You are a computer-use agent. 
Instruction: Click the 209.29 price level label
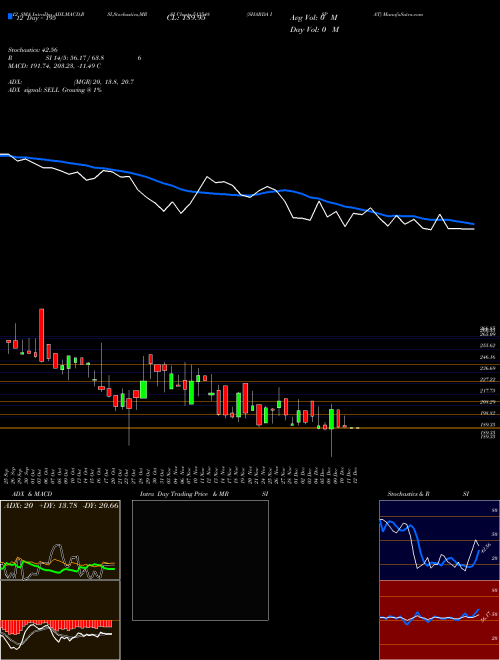click(488, 402)
